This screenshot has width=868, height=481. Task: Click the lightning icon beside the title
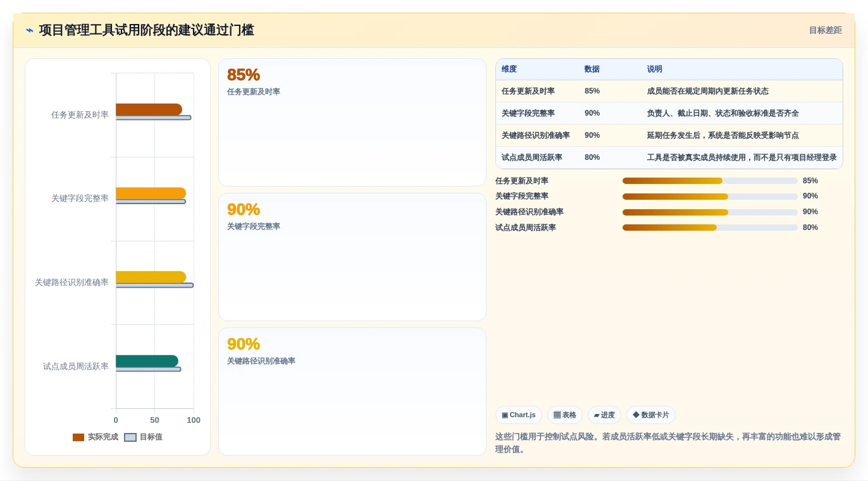[x=30, y=30]
